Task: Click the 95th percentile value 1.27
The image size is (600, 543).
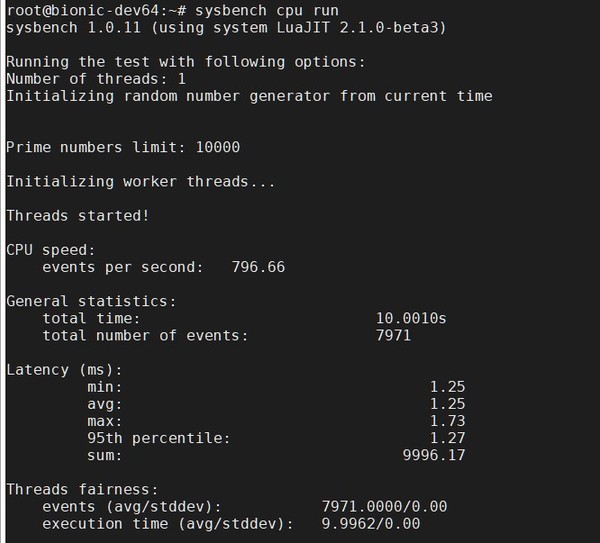Action: coord(447,438)
